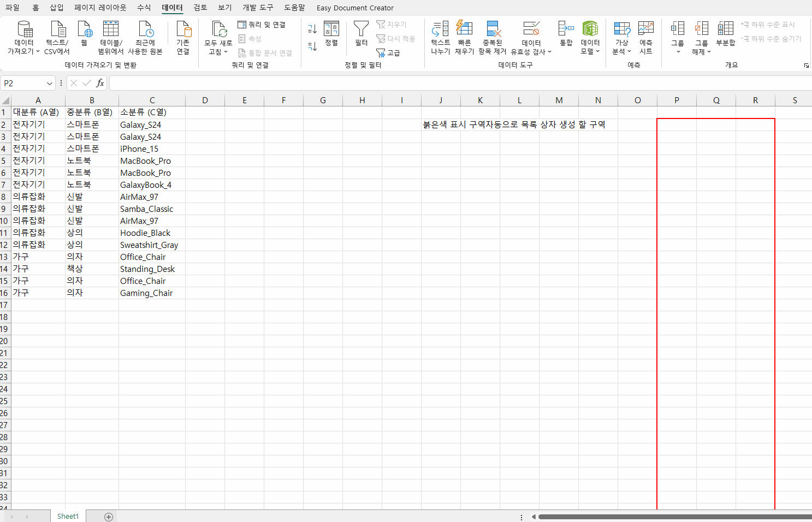This screenshot has width=812, height=522.
Task: Click 하위 수준 숨기기
Action: [x=771, y=39]
